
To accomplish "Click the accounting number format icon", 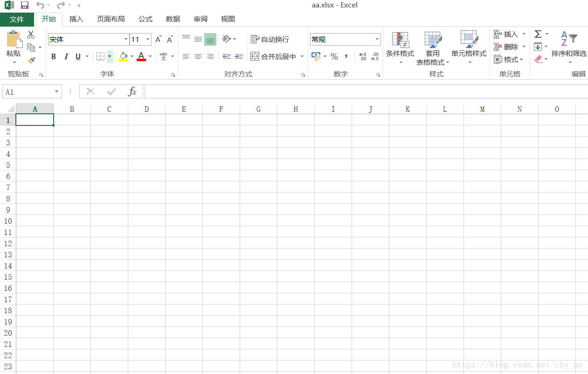I will coord(316,56).
